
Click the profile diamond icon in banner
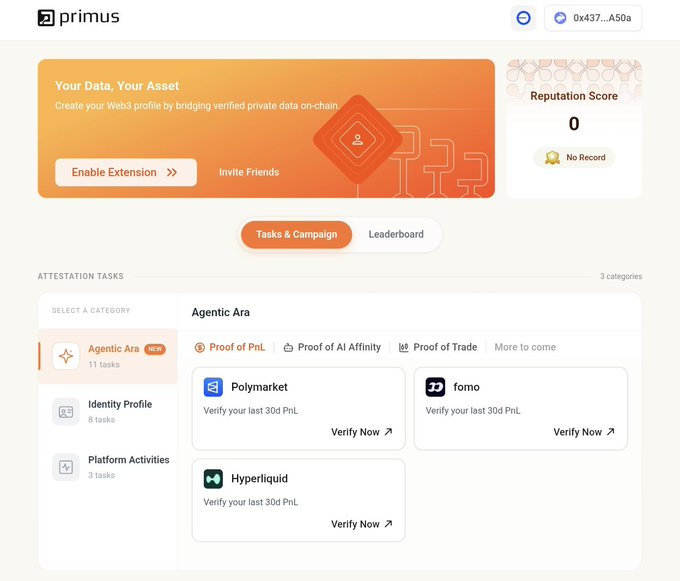(358, 140)
